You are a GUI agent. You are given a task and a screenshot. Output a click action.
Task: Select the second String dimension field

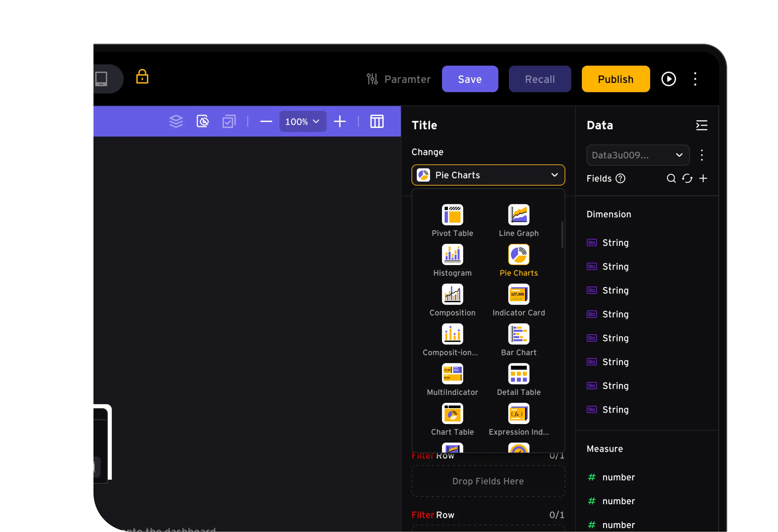pos(608,267)
